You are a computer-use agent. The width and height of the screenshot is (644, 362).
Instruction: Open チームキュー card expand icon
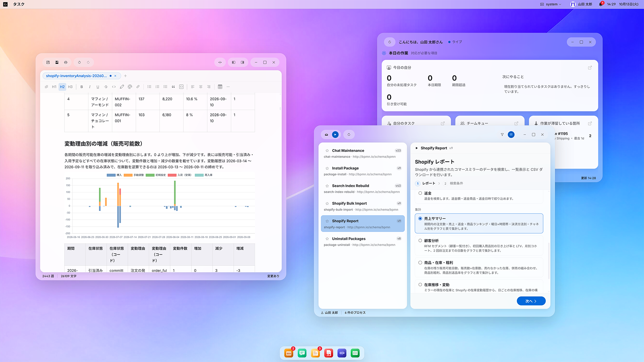[516, 123]
